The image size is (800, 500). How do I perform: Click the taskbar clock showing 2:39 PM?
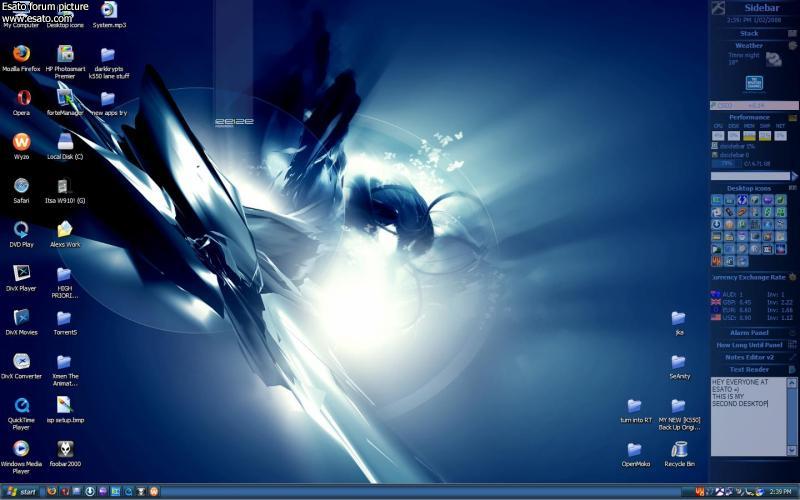click(781, 492)
